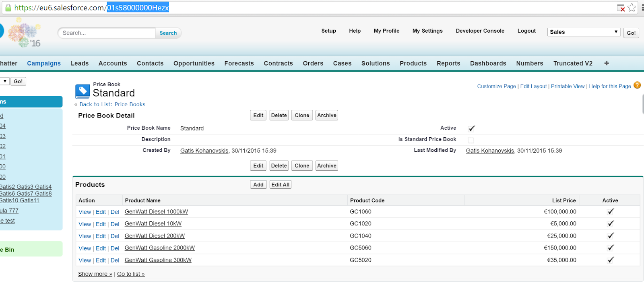Screen dimensions: 644x283
Task: Click the Search button
Action: [168, 33]
